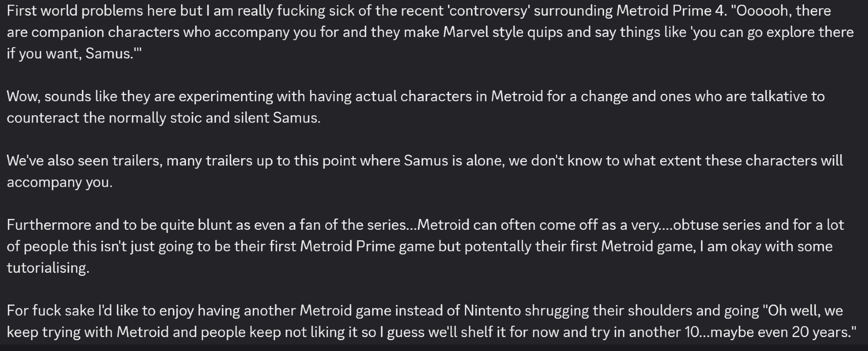Viewport: 868px width, 351px height.
Task: Click the text "if you want, Samus."
Action: pyautogui.click(x=74, y=53)
